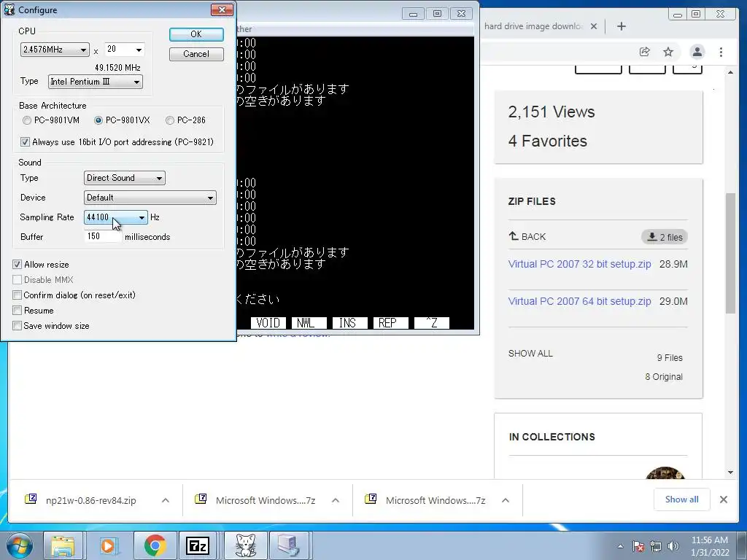Click the Chrome page vertical scrollbar thumb

coord(731,253)
